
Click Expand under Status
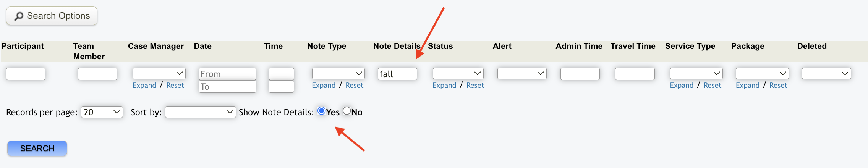444,86
